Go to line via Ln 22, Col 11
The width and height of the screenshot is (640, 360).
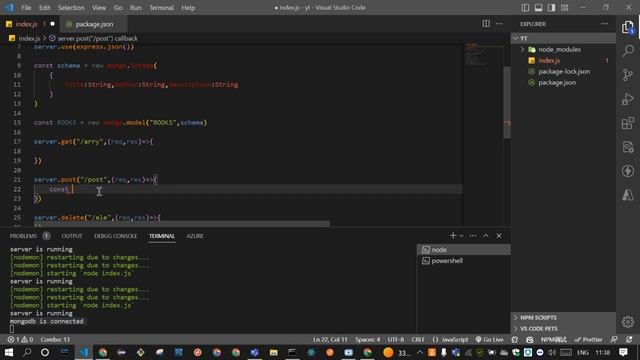tap(330, 340)
